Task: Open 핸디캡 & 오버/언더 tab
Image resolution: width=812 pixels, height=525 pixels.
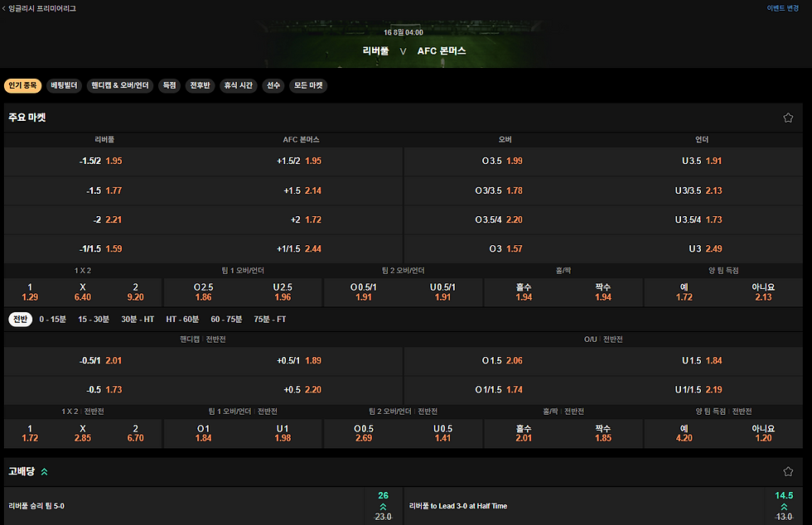Action: (x=120, y=85)
